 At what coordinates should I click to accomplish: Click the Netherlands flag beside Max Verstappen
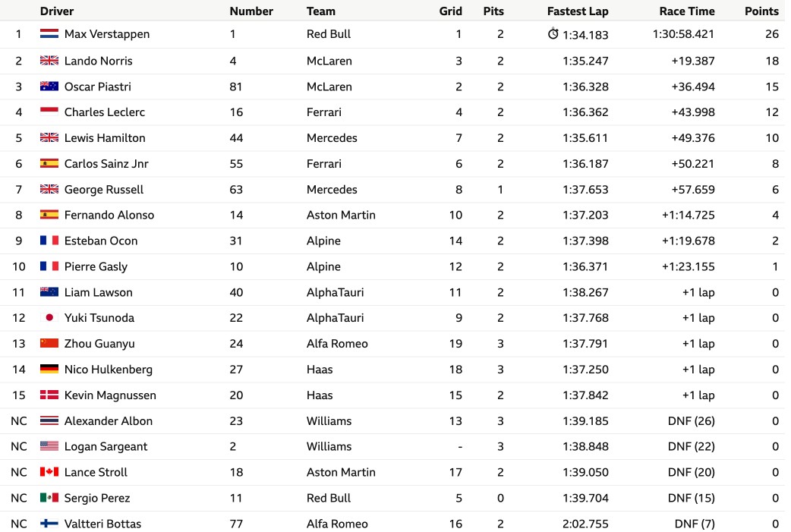(x=49, y=34)
